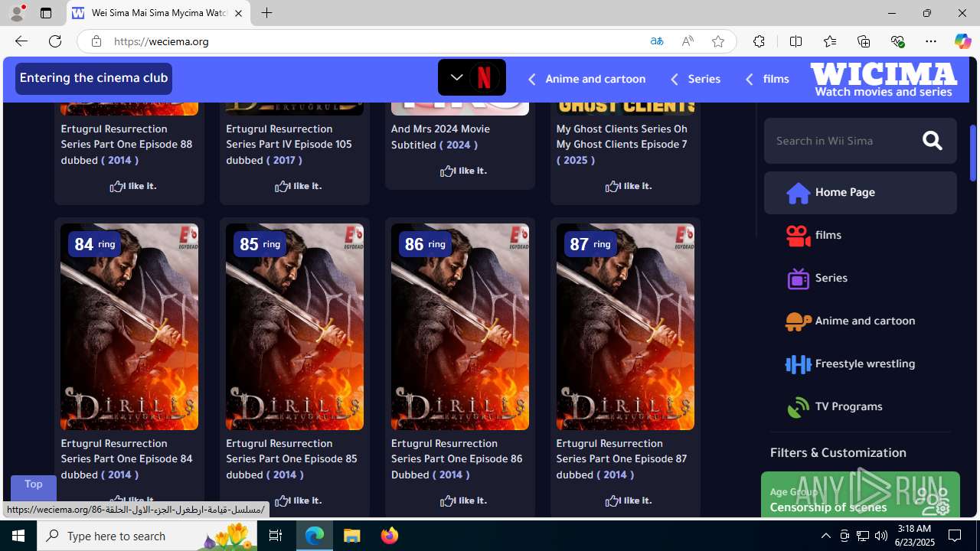Open a new browser tab
Viewport: 980px width, 551px height.
point(266,13)
